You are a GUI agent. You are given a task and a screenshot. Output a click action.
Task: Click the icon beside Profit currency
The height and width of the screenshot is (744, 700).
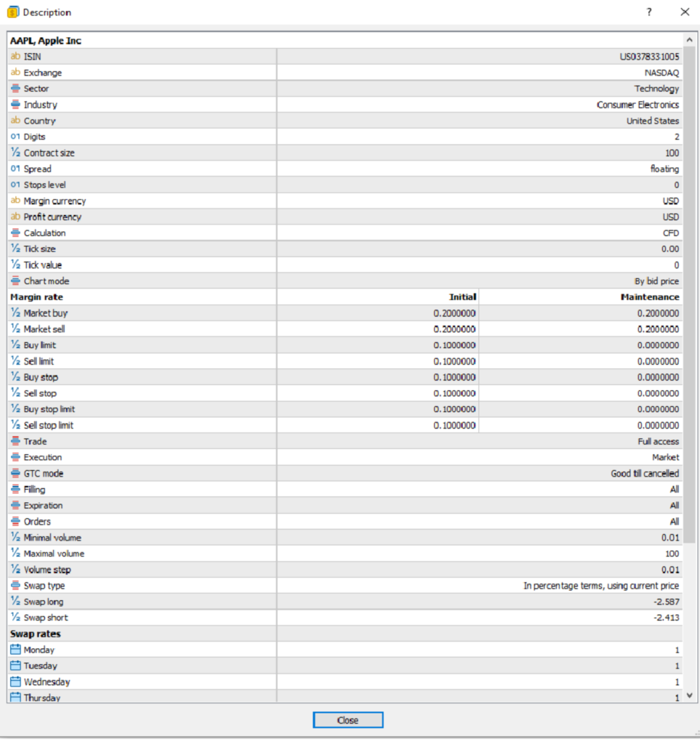16,217
